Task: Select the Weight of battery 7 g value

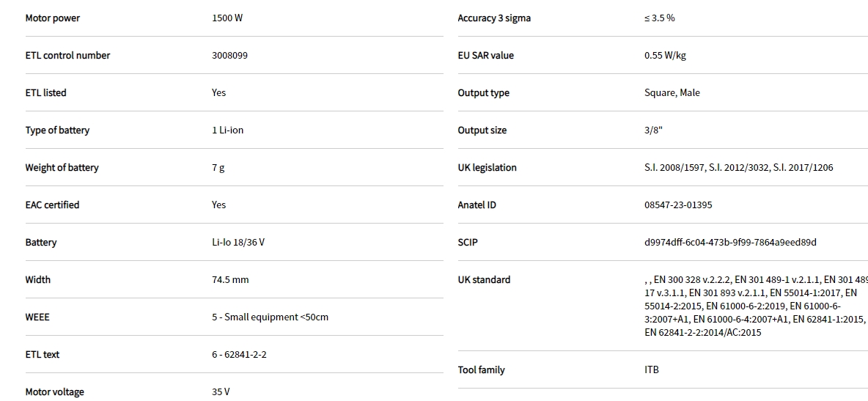Action: click(218, 168)
